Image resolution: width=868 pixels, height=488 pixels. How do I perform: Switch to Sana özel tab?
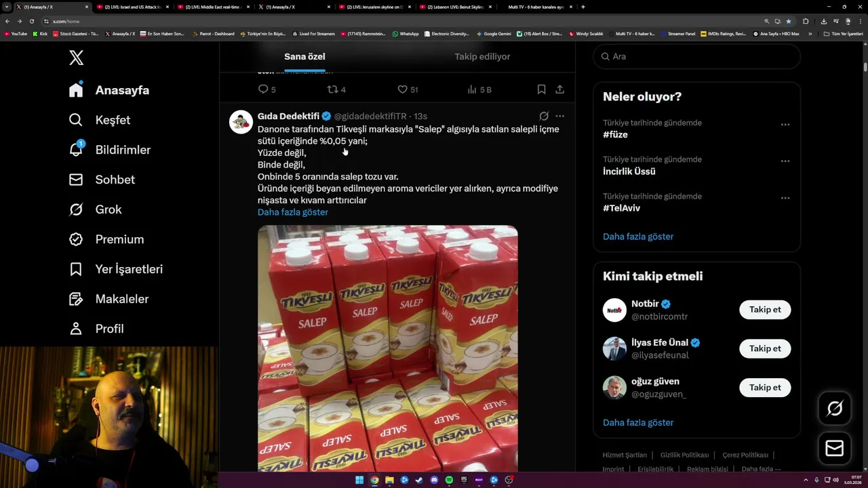click(304, 57)
